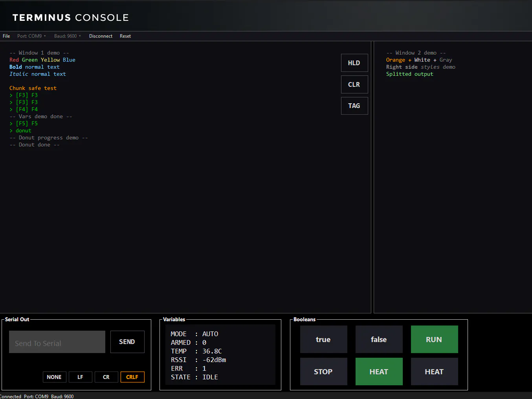The height and width of the screenshot is (399, 532).
Task: Click 'Red Green Yellow Blue' line
Action: [42, 60]
